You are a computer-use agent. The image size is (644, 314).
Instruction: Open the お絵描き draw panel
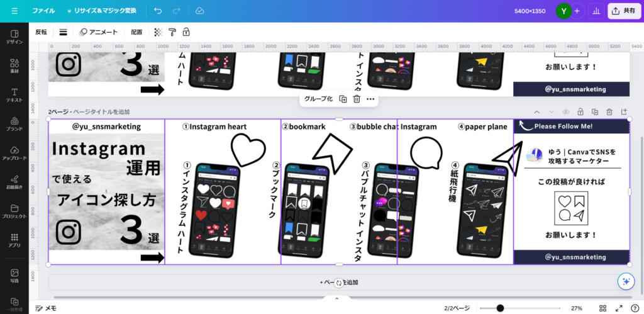pyautogui.click(x=14, y=182)
